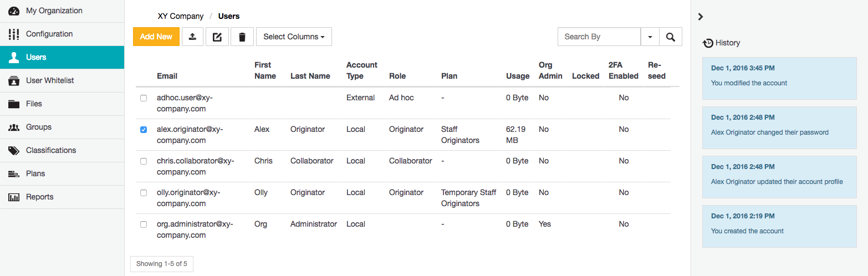Click the Classifications tag icon
The width and height of the screenshot is (868, 276).
[x=14, y=150]
